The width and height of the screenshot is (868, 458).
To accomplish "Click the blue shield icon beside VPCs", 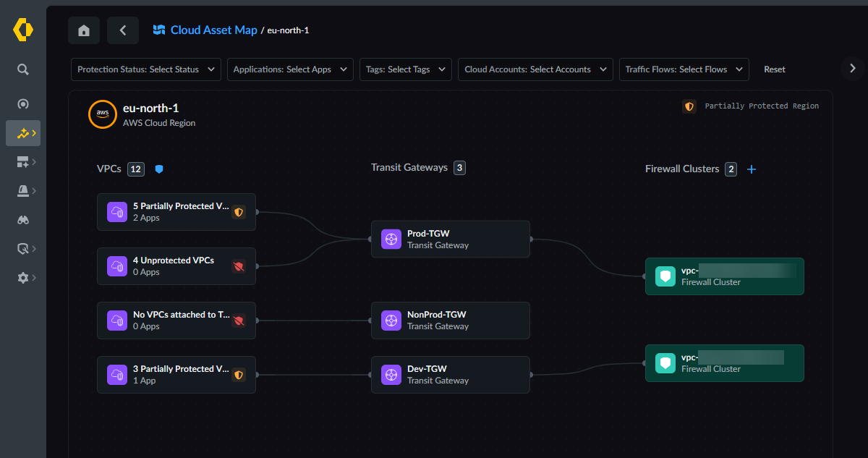I will pyautogui.click(x=159, y=169).
